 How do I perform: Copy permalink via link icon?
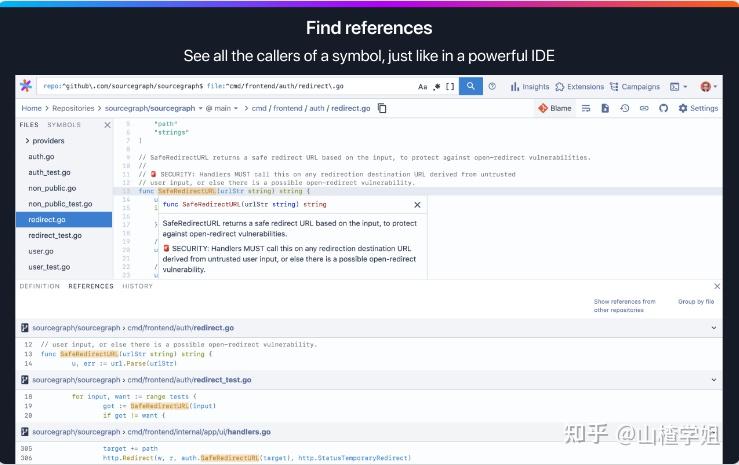pos(644,108)
